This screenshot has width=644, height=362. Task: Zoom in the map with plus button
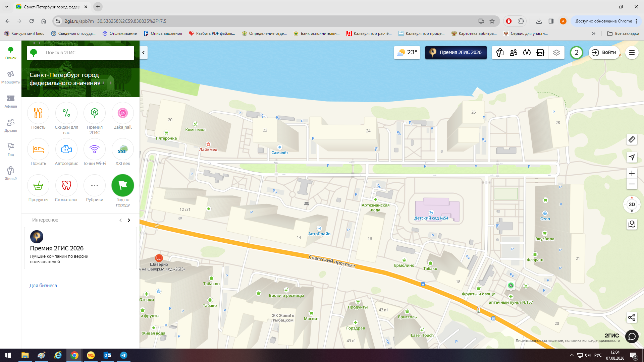tap(632, 173)
